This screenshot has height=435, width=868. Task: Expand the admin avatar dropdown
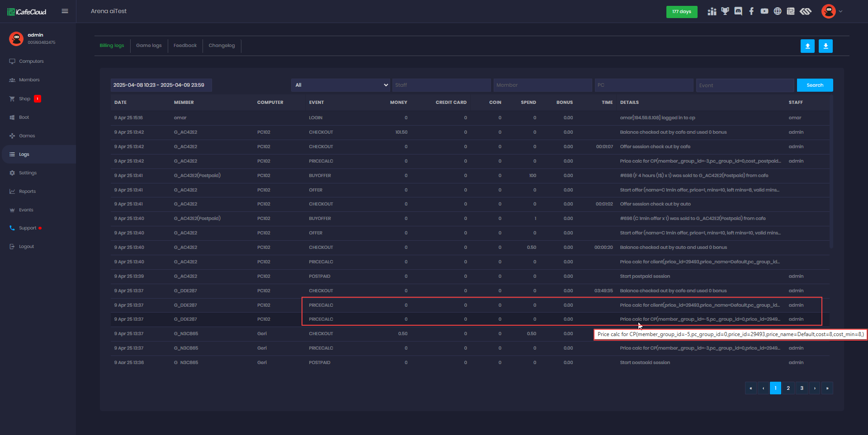click(831, 11)
